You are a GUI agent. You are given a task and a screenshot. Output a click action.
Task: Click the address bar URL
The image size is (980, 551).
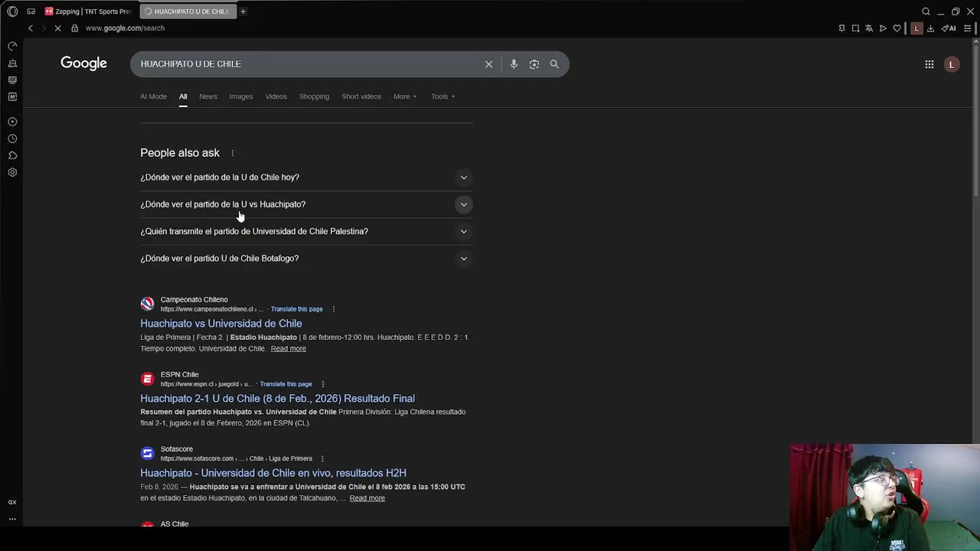tap(125, 28)
